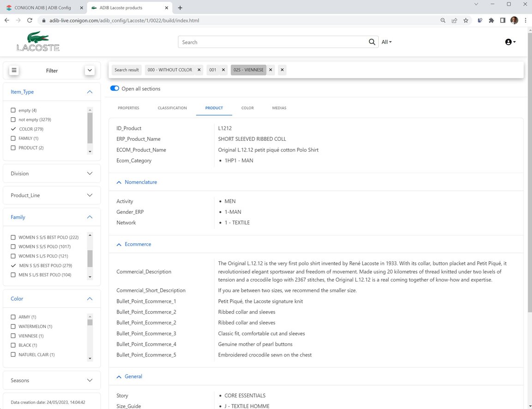Reload the page with refresh icon
The height and width of the screenshot is (409, 532).
30,20
